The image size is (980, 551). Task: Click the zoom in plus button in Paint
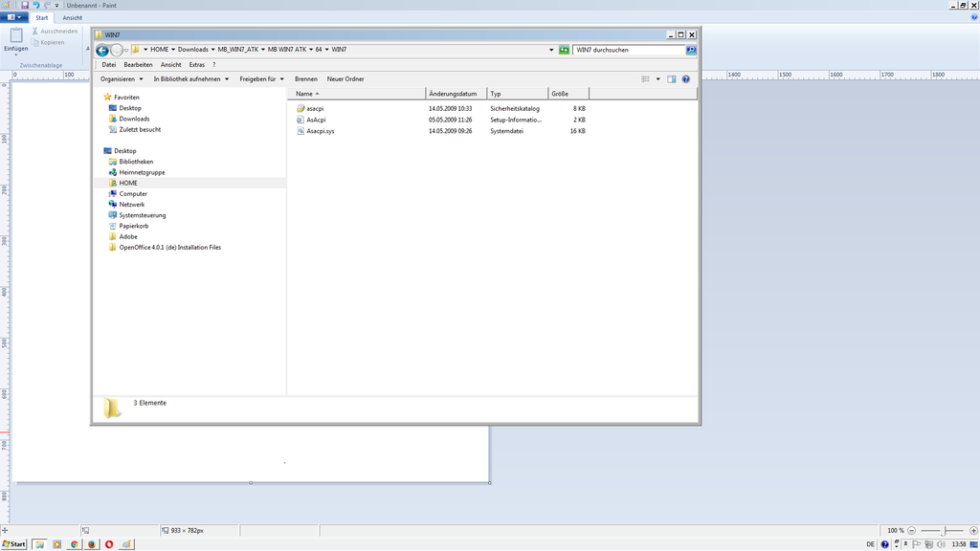tap(973, 530)
